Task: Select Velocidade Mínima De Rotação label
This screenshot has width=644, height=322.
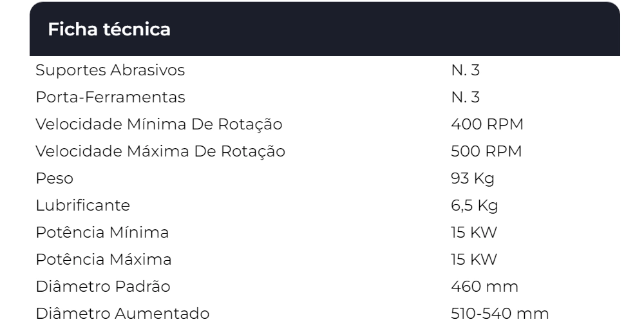Action: [x=158, y=124]
